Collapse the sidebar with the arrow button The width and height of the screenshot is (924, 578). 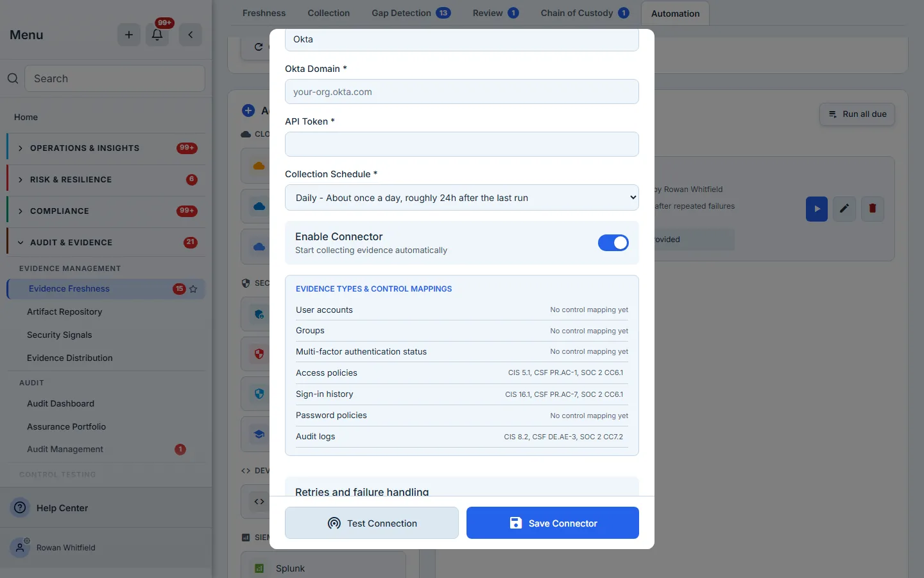click(x=191, y=35)
